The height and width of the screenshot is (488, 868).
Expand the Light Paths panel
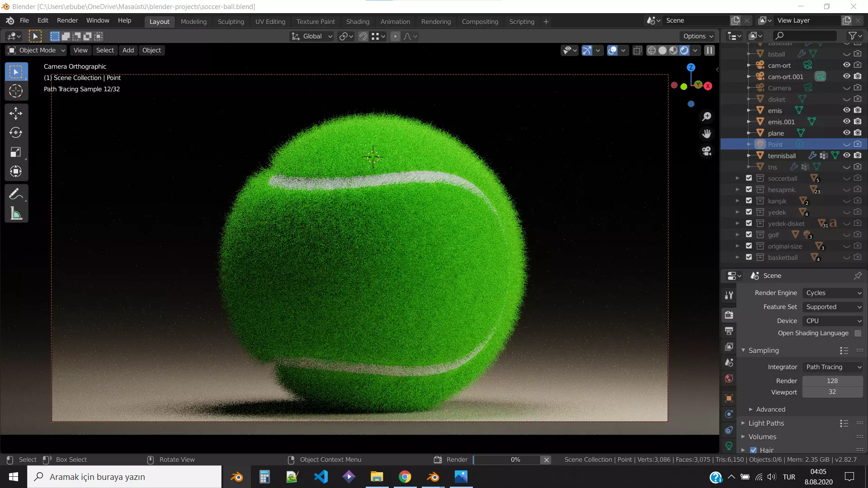(766, 423)
